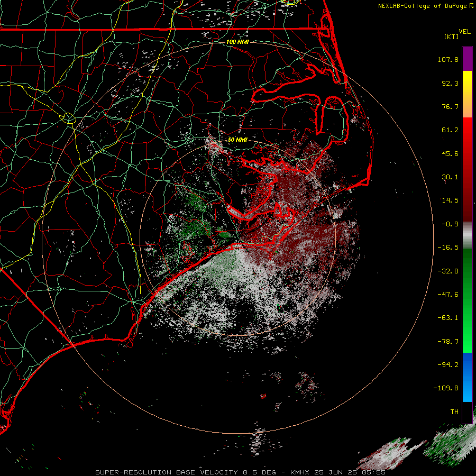Click the 30.1 legend value

pos(450,177)
